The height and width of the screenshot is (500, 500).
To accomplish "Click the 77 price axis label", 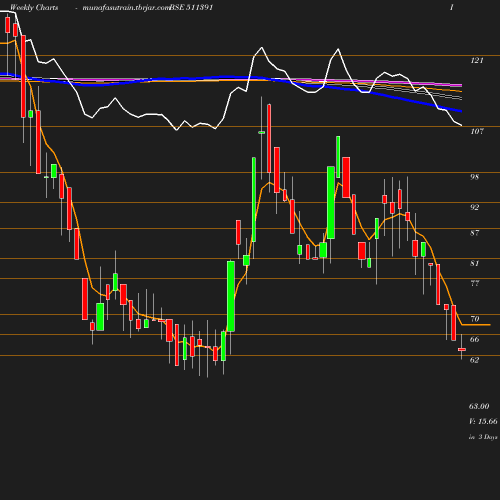I will (x=475, y=284).
